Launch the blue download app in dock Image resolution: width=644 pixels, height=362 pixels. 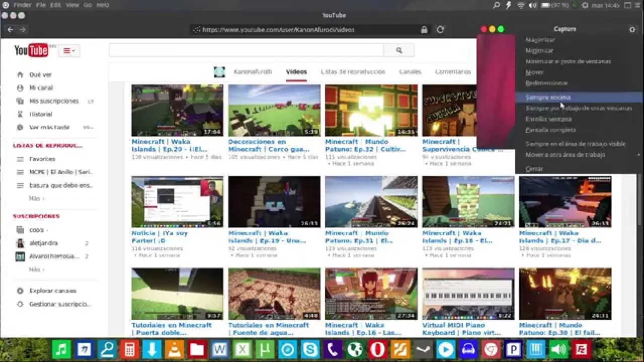click(x=152, y=349)
